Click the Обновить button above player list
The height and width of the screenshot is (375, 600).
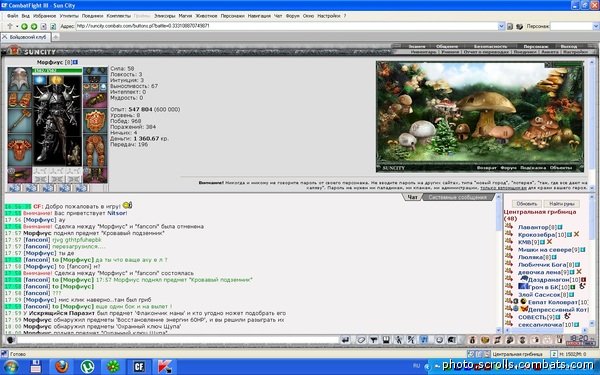pos(527,204)
